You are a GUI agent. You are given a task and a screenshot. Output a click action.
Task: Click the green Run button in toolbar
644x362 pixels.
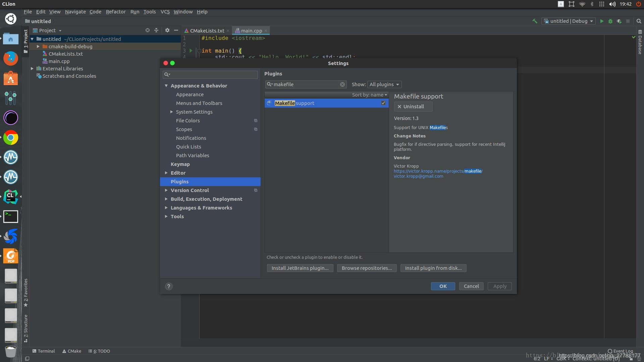coord(602,21)
